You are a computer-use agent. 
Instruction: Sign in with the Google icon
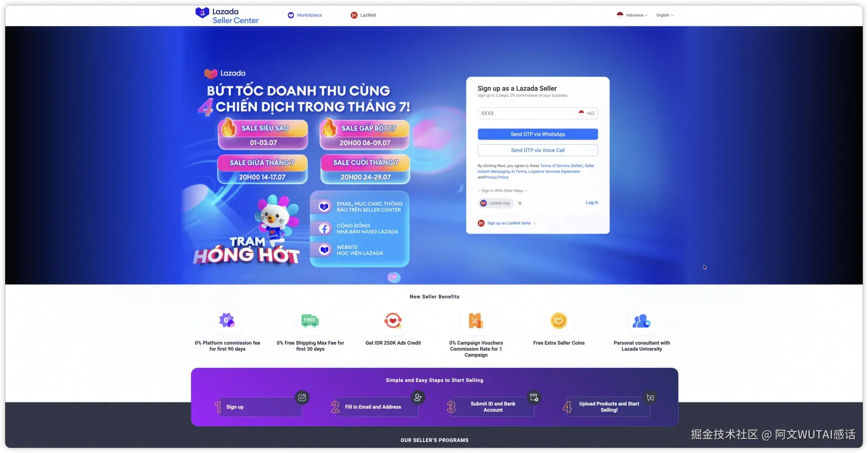520,203
